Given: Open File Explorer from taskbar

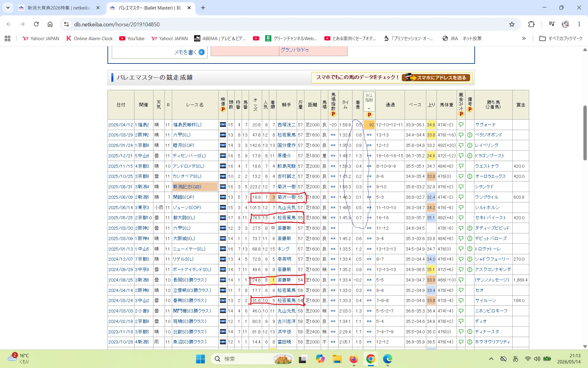Looking at the screenshot, I should tap(337, 359).
